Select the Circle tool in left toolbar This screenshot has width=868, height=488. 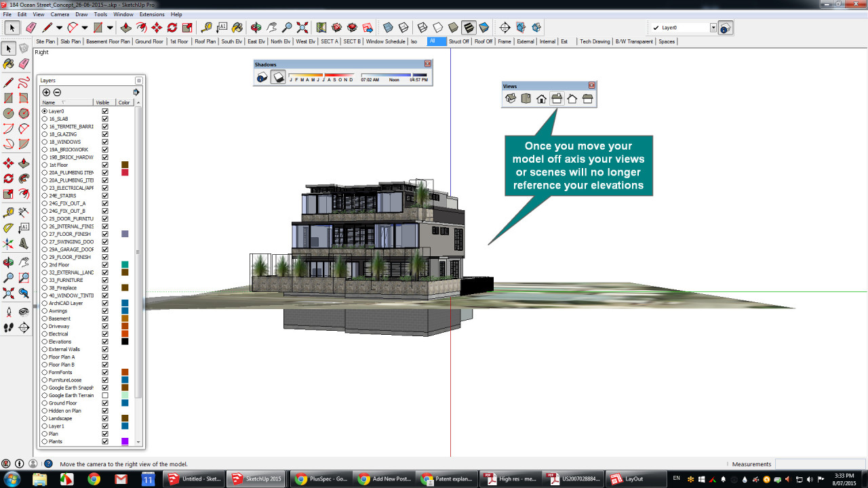coord(9,113)
